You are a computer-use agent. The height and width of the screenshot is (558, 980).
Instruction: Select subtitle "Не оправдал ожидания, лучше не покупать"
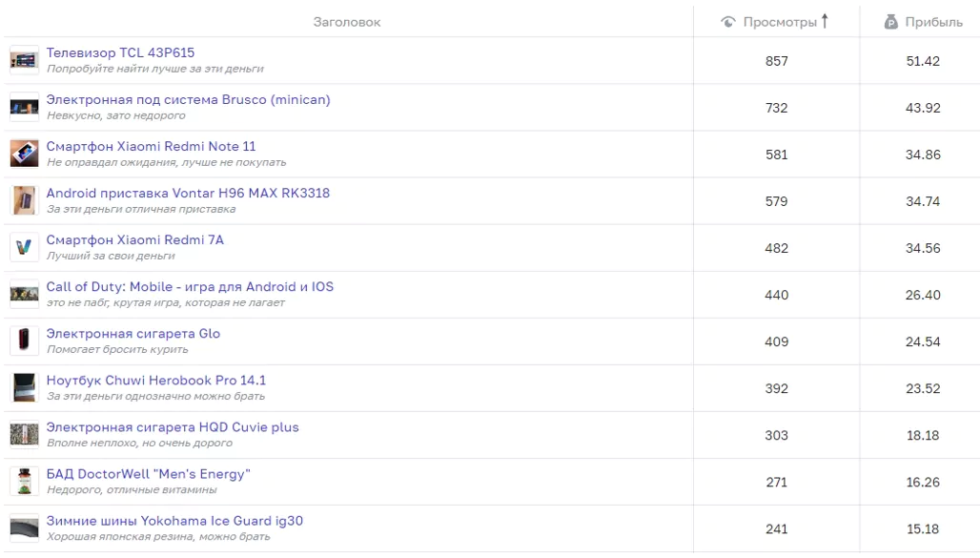(x=166, y=163)
